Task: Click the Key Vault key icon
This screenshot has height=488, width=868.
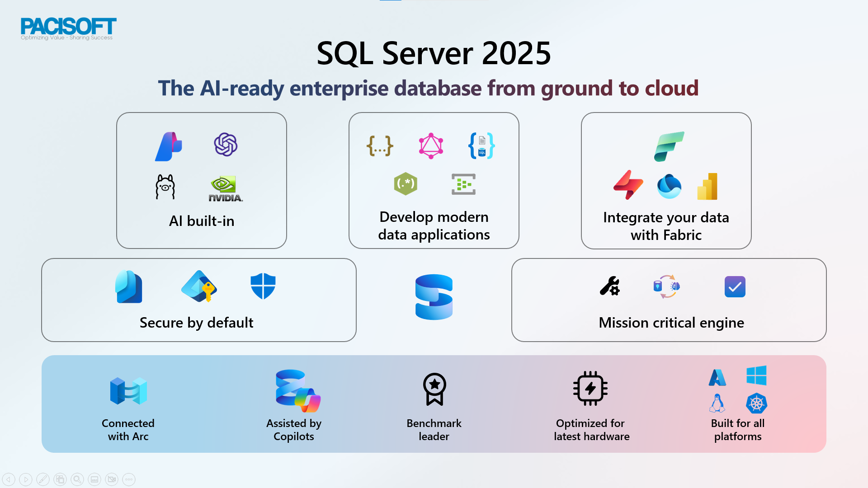Action: [199, 286]
